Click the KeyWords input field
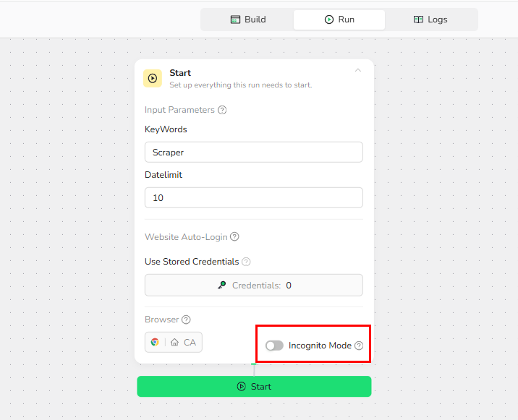 pos(254,153)
